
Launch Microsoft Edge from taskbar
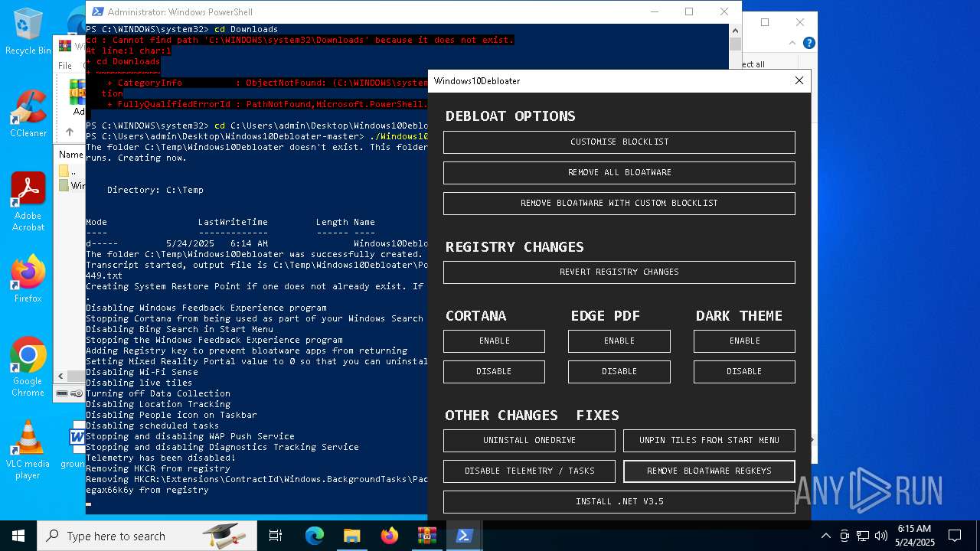coord(315,536)
